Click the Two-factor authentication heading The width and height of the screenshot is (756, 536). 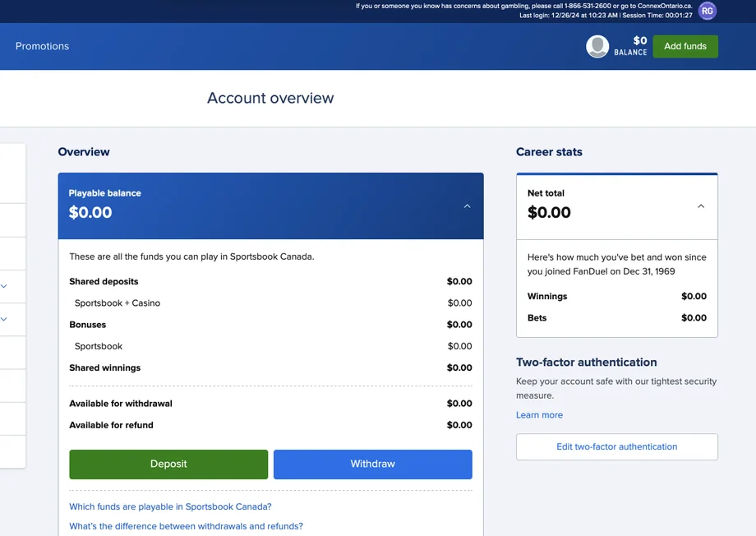tap(586, 363)
